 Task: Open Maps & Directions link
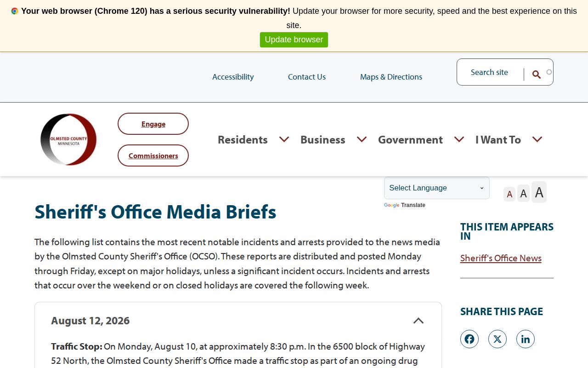tap(391, 77)
